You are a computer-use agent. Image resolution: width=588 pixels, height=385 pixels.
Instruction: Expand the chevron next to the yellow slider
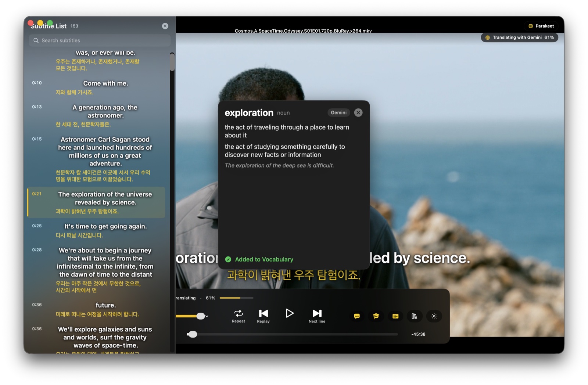tap(207, 316)
